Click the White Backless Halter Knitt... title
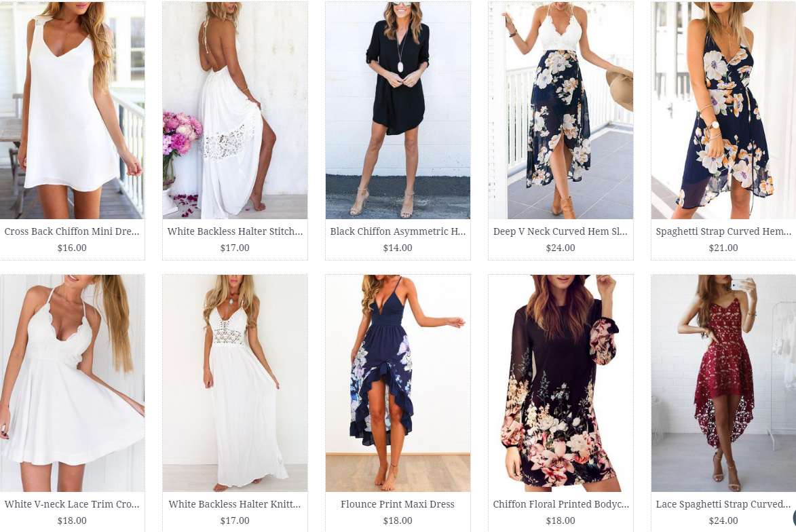The height and width of the screenshot is (532, 796). coord(235,504)
